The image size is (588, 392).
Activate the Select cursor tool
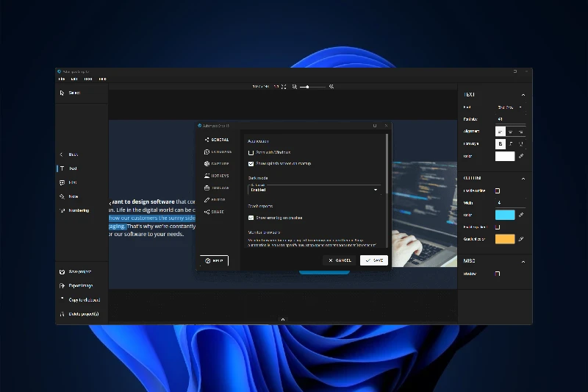point(70,93)
